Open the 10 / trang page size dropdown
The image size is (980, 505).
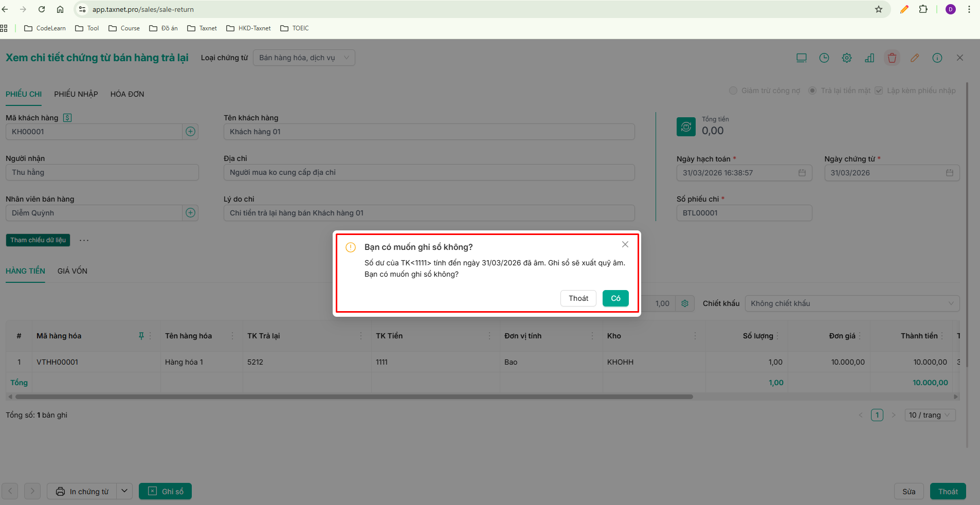(930, 415)
